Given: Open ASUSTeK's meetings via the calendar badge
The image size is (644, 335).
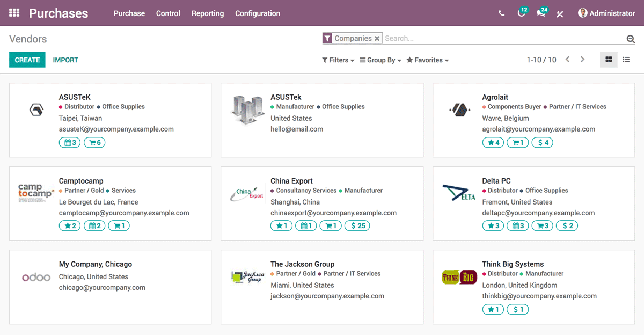Looking at the screenshot, I should point(69,142).
